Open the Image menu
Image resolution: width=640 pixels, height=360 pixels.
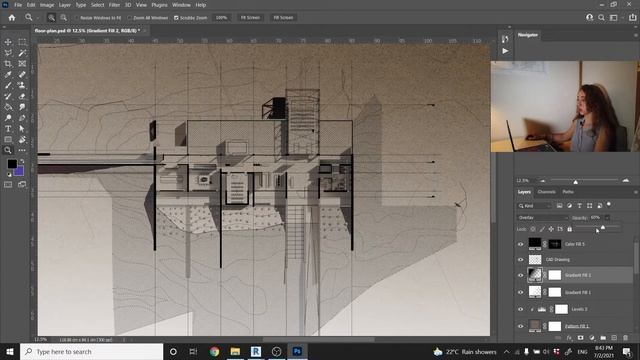(47, 5)
